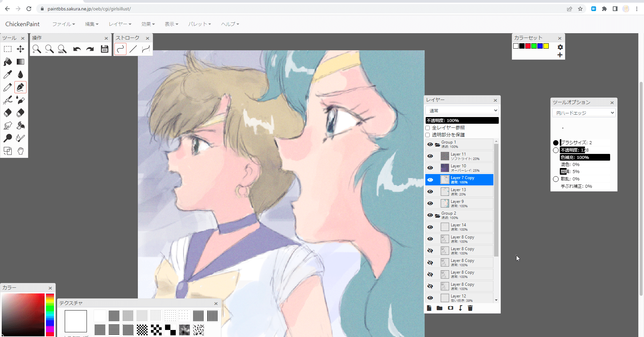Choose bezier curve stroke mode
The width and height of the screenshot is (644, 337).
coord(146,49)
